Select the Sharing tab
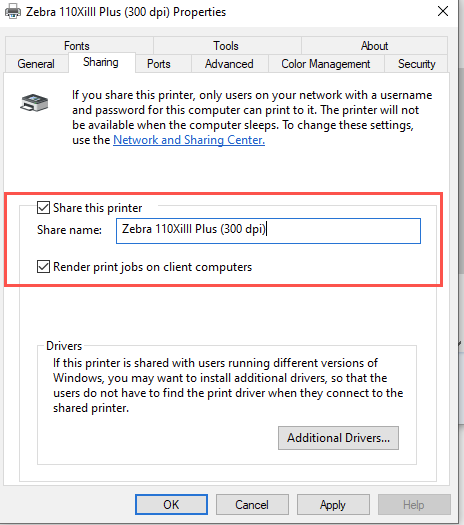The width and height of the screenshot is (464, 525). coord(101,62)
